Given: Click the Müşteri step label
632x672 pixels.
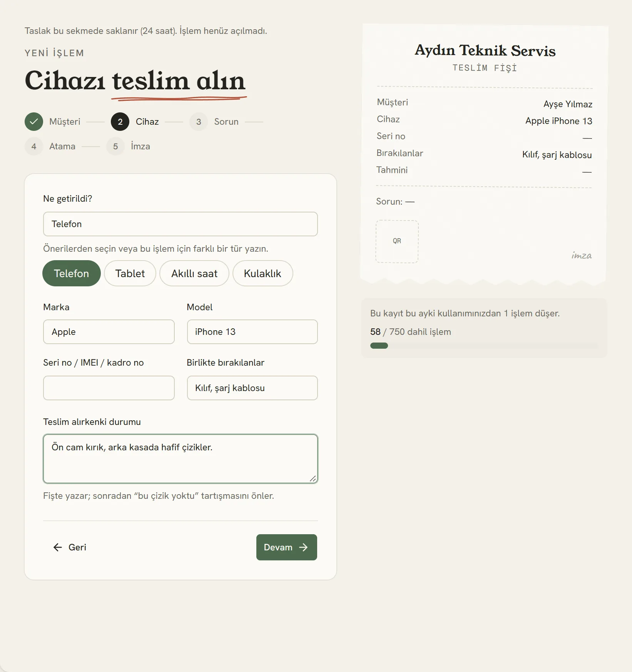Looking at the screenshot, I should click(x=65, y=122).
